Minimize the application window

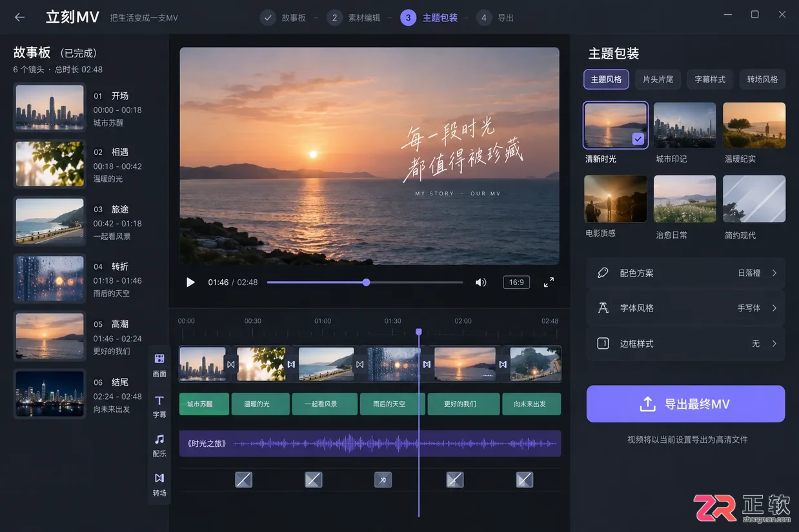pyautogui.click(x=727, y=15)
